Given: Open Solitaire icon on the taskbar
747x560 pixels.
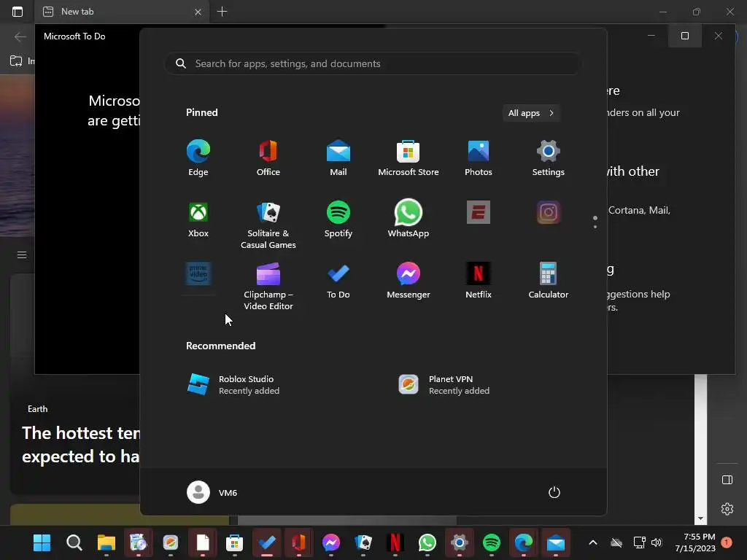Looking at the screenshot, I should (363, 542).
